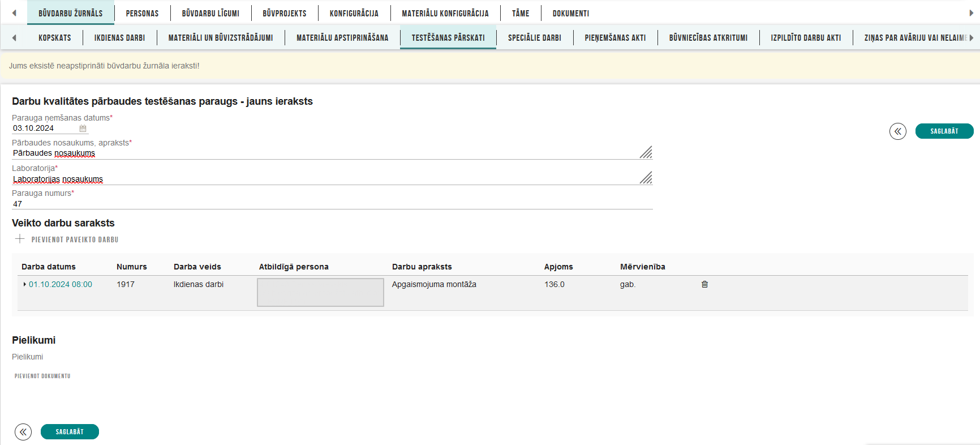Expand the 01.10.2024 08:00 work row

pyautogui.click(x=24, y=284)
